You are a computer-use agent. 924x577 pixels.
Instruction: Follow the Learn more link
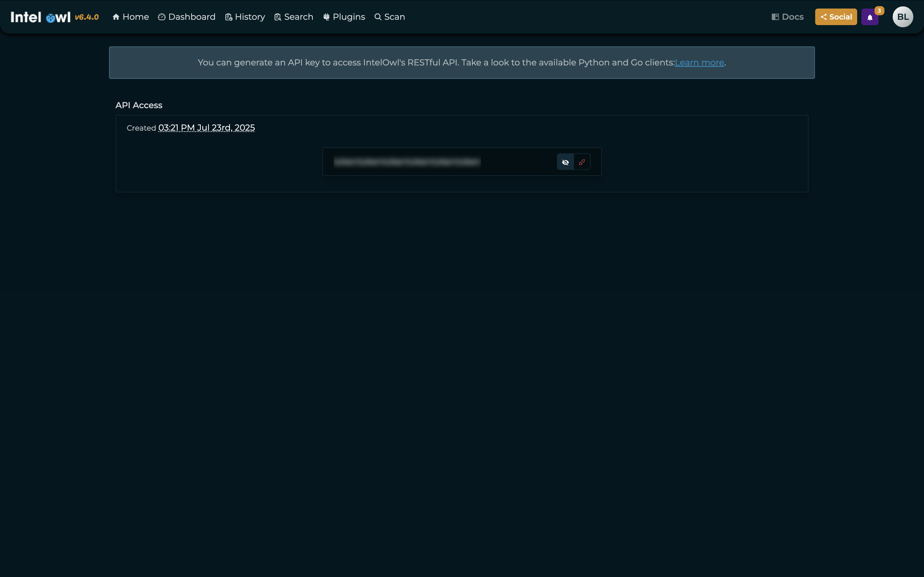(x=699, y=63)
